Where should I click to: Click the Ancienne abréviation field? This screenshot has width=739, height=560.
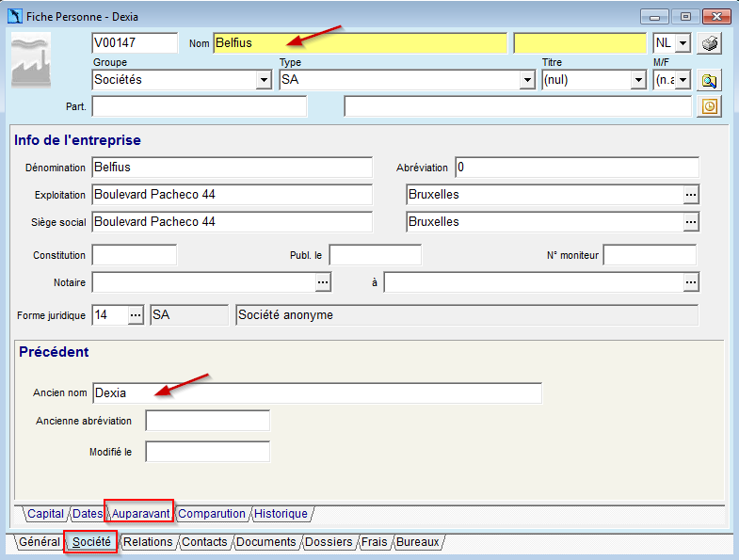(208, 421)
